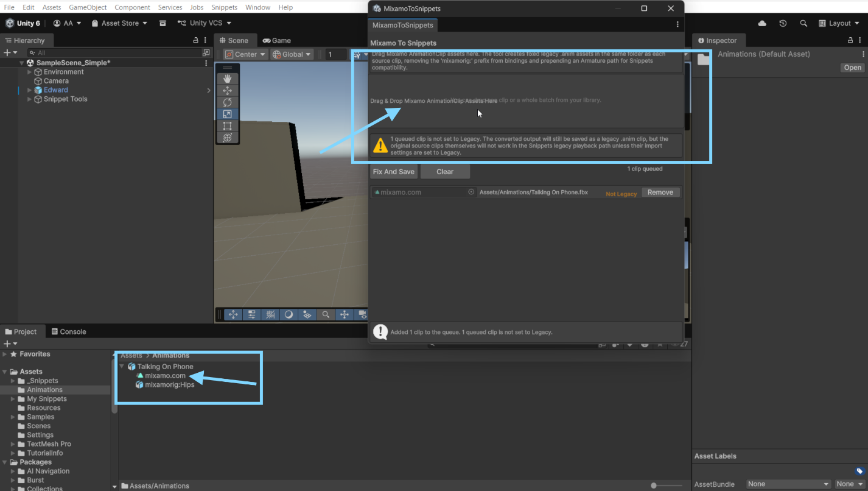
Task: Toggle the Inspector panel lock
Action: tap(851, 40)
